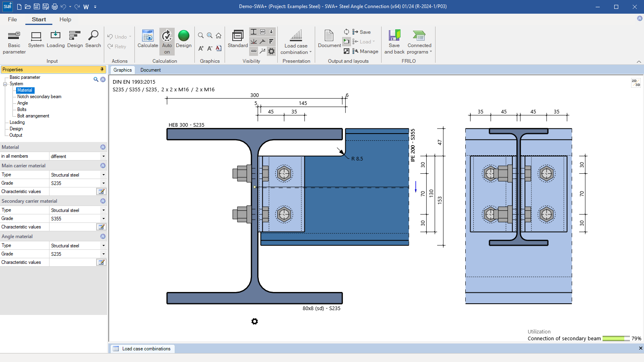Open the Loading input
This screenshot has height=362, width=644.
click(56, 39)
